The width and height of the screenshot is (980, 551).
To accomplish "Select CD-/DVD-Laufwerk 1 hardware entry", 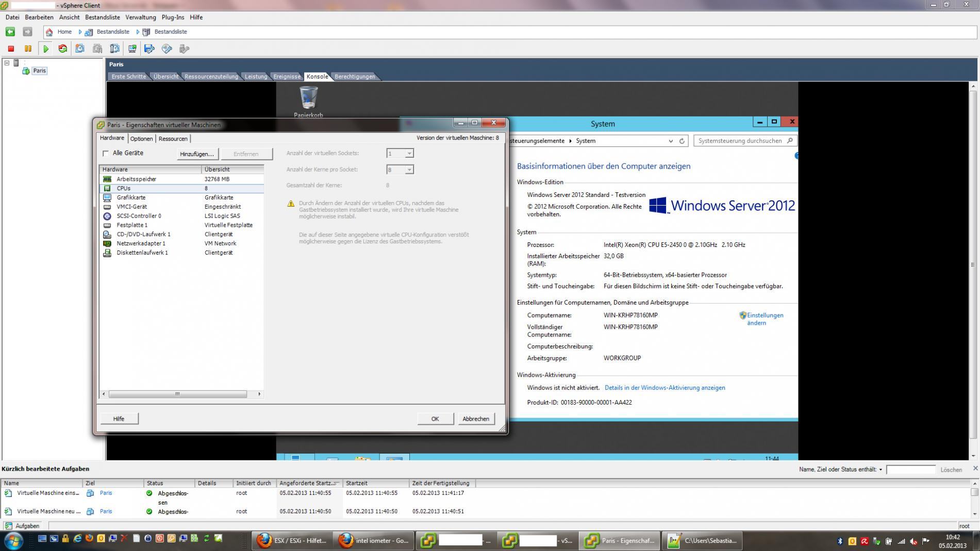I will [x=181, y=235].
